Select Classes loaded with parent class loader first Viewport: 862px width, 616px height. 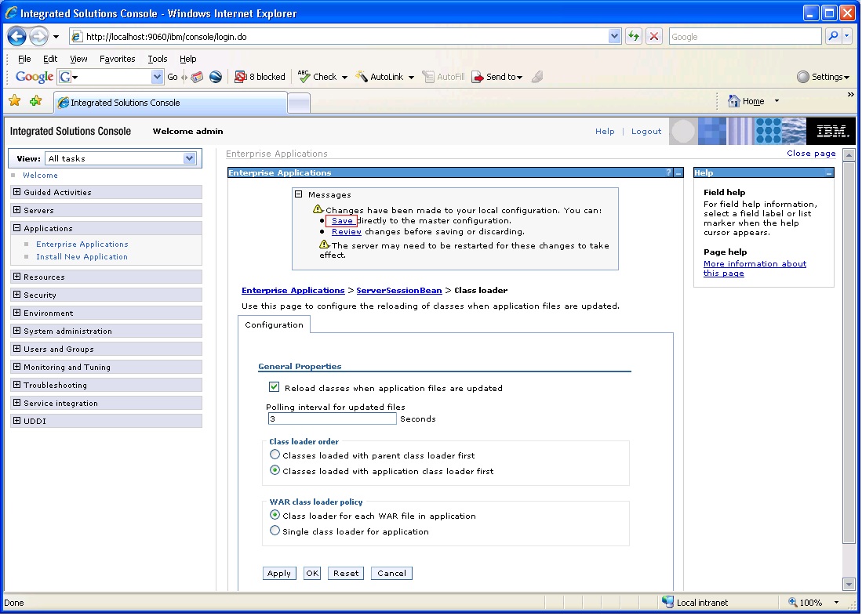pos(275,455)
